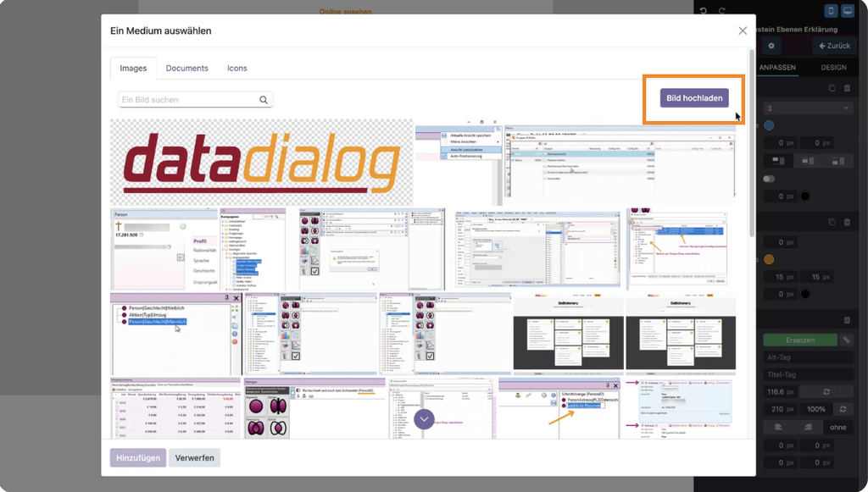Switch to the Documents tab
Viewport: 868px width, 492px height.
[187, 68]
